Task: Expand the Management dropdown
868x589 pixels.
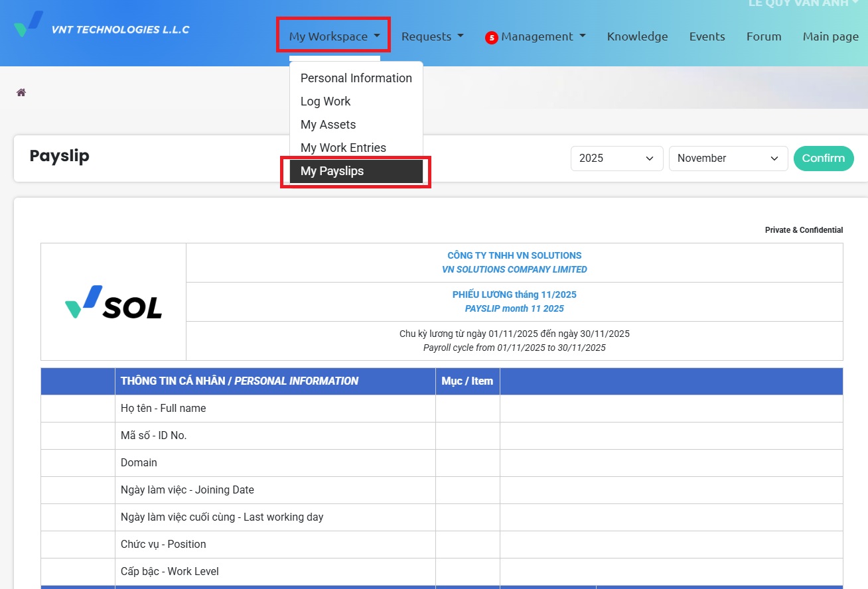Action: (543, 36)
